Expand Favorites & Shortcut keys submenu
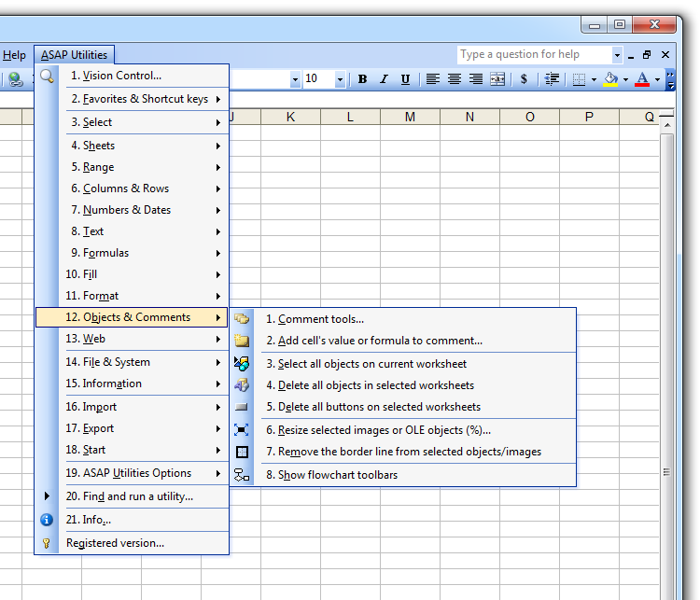This screenshot has width=700, height=600. [x=133, y=99]
